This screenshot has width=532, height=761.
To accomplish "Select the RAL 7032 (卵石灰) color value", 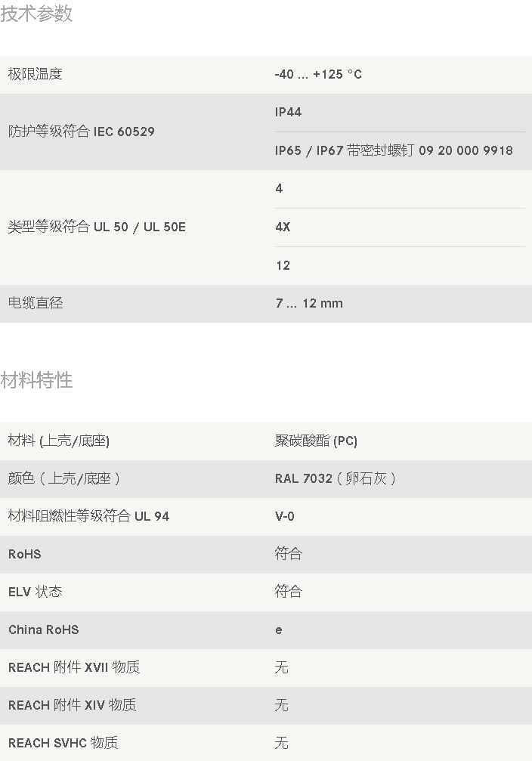I will pyautogui.click(x=336, y=478).
